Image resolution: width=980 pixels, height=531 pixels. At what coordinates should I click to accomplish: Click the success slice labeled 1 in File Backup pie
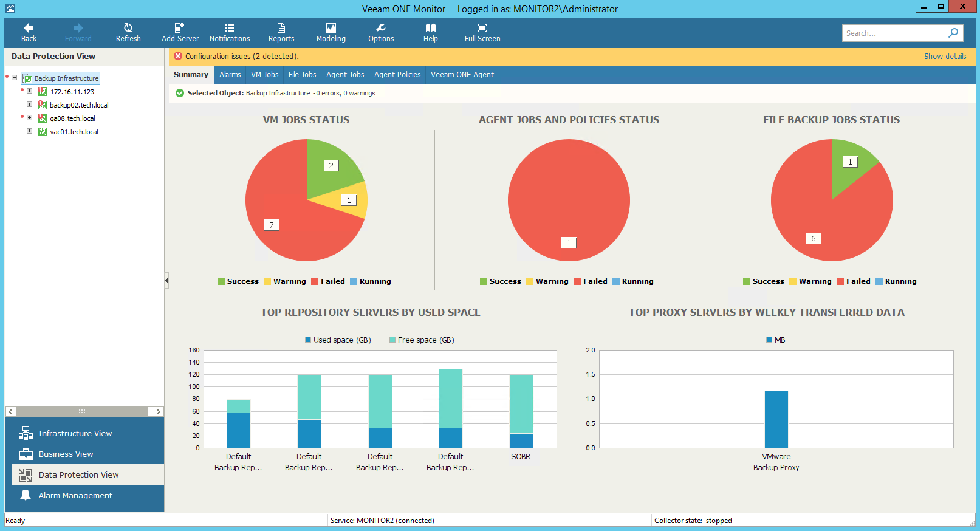849,161
